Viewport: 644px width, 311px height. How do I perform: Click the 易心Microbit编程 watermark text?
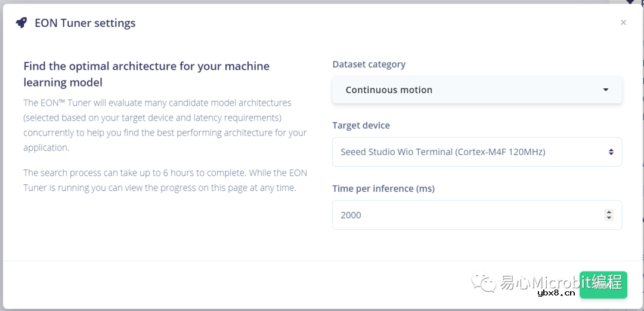pos(561,281)
